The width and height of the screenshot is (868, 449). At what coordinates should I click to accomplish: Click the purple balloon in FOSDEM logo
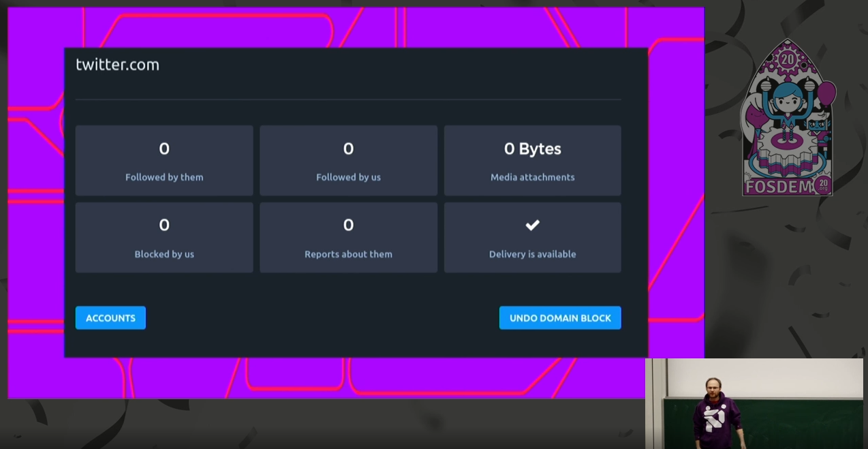click(826, 93)
